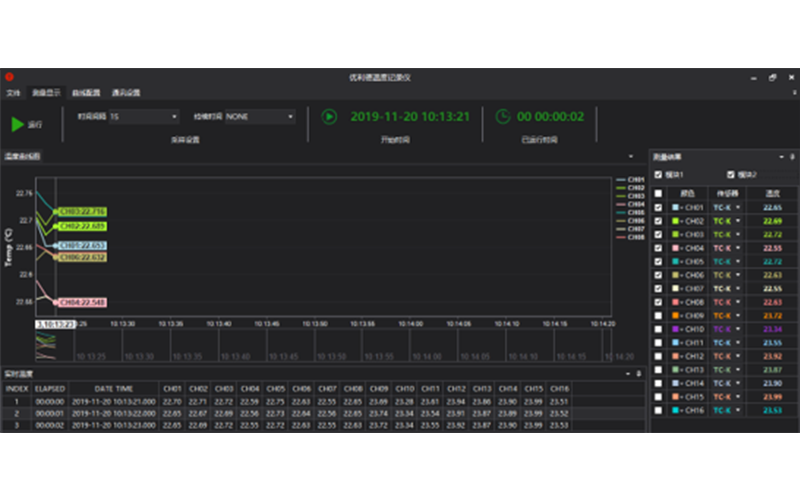The width and height of the screenshot is (800, 500).
Task: Click the elapsed time clock icon
Action: point(503,116)
